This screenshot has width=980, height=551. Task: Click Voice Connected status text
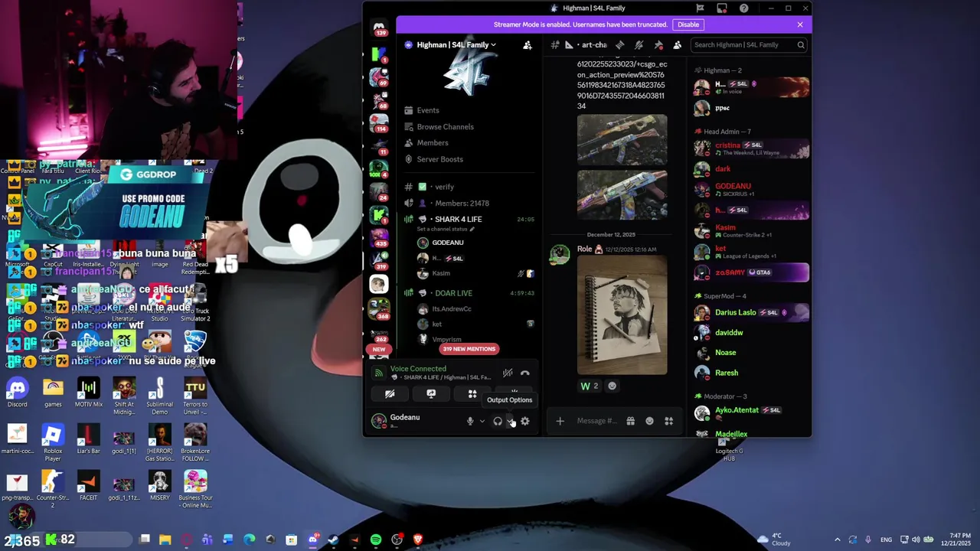click(418, 369)
